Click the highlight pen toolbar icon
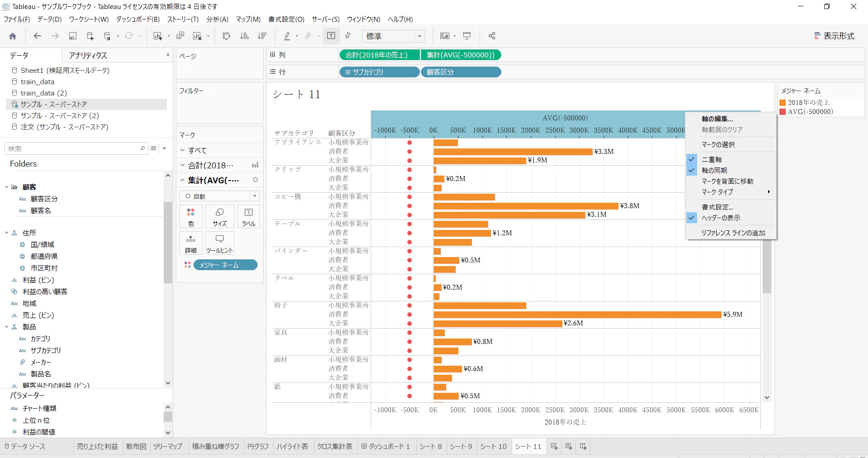Image resolution: width=868 pixels, height=458 pixels. coord(287,36)
